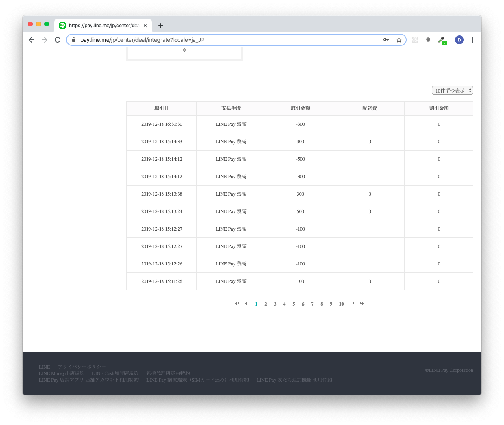Open page 5 of transaction results
504x425 pixels.
tap(294, 304)
